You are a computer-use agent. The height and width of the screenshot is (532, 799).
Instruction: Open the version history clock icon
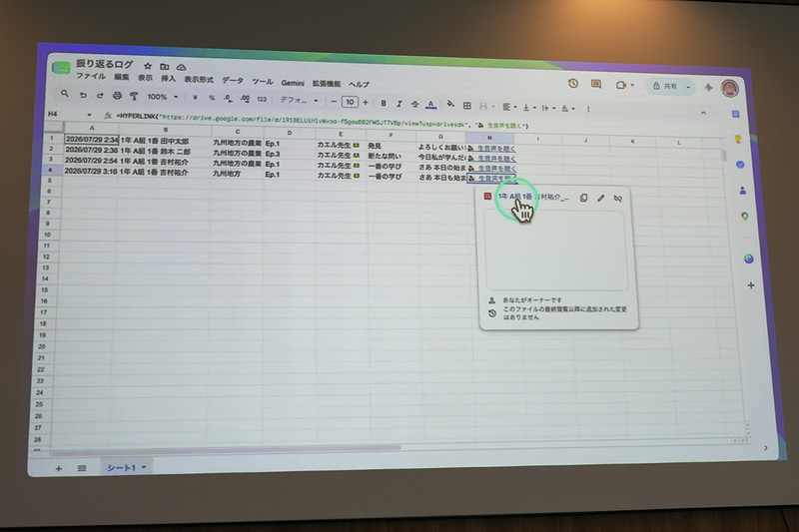(x=572, y=83)
